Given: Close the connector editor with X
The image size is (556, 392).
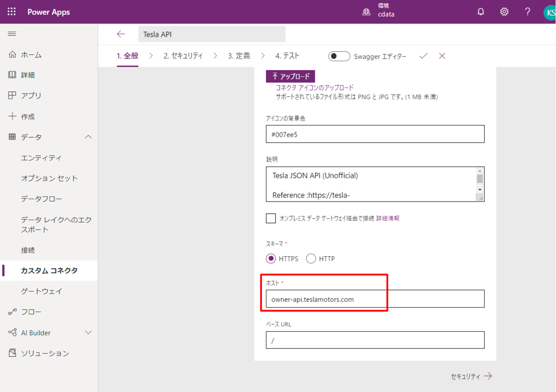Looking at the screenshot, I should click(x=442, y=56).
